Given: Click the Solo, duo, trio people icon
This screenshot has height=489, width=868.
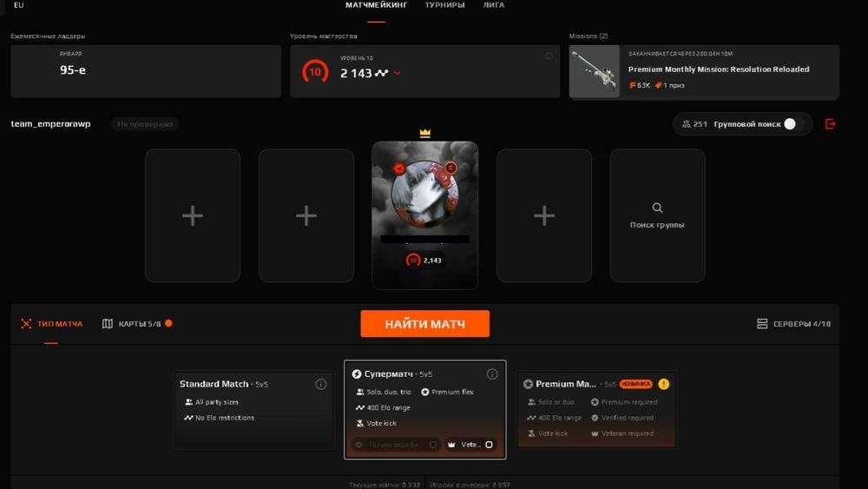Looking at the screenshot, I should coord(360,392).
